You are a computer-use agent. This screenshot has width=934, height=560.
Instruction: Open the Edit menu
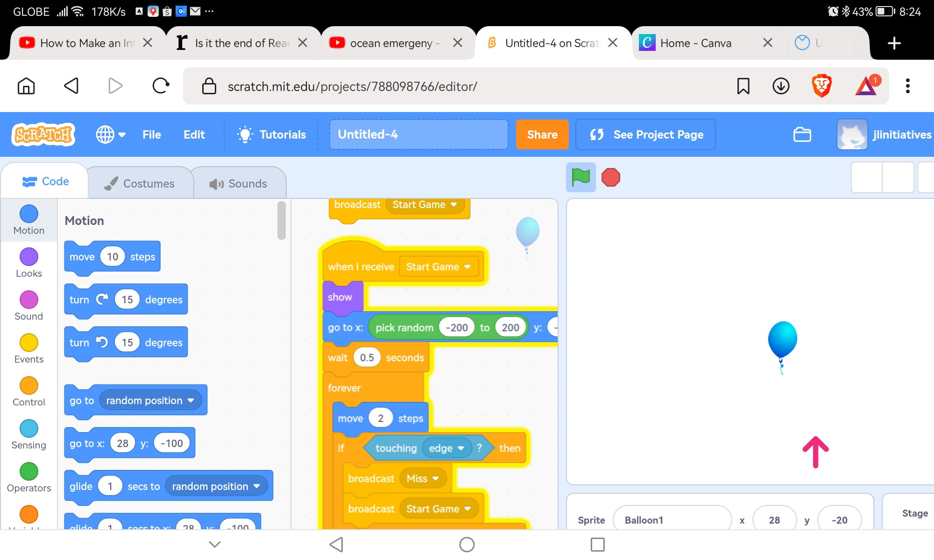click(194, 134)
